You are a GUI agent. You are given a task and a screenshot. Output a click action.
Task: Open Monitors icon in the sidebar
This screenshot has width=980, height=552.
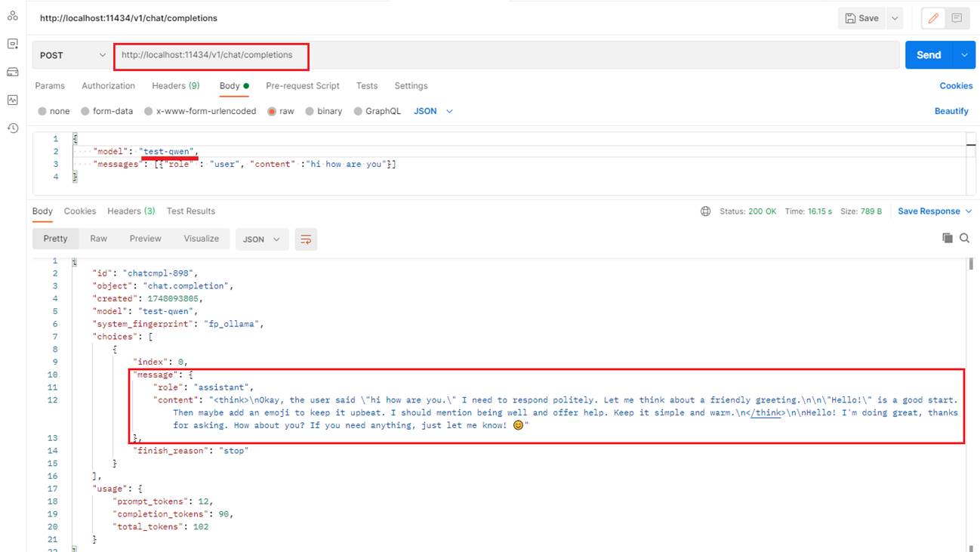(x=12, y=100)
